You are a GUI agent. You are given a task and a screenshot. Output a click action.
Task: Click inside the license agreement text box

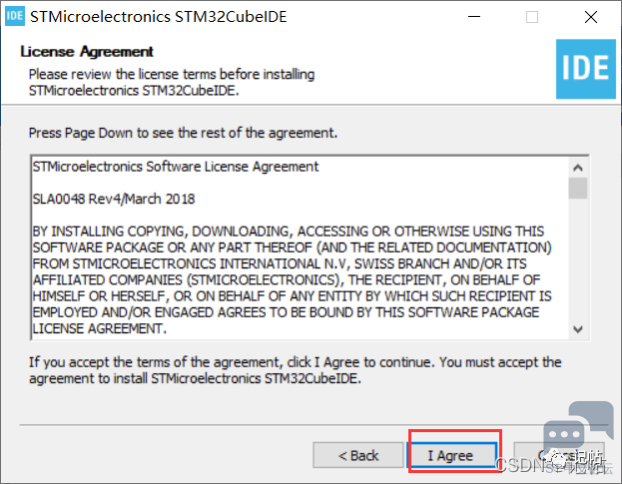(300, 248)
